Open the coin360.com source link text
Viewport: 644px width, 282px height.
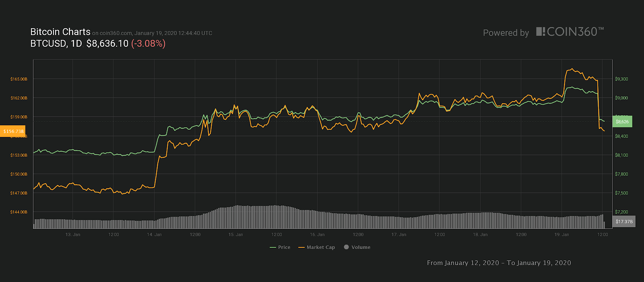click(116, 33)
